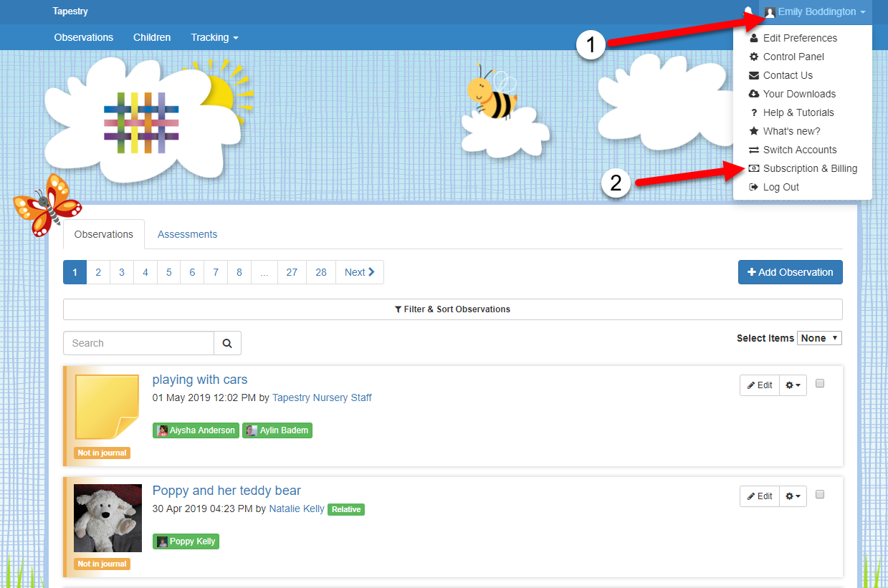This screenshot has height=588, width=888.
Task: Click the Aiysha Anderson child tag
Action: click(x=196, y=430)
